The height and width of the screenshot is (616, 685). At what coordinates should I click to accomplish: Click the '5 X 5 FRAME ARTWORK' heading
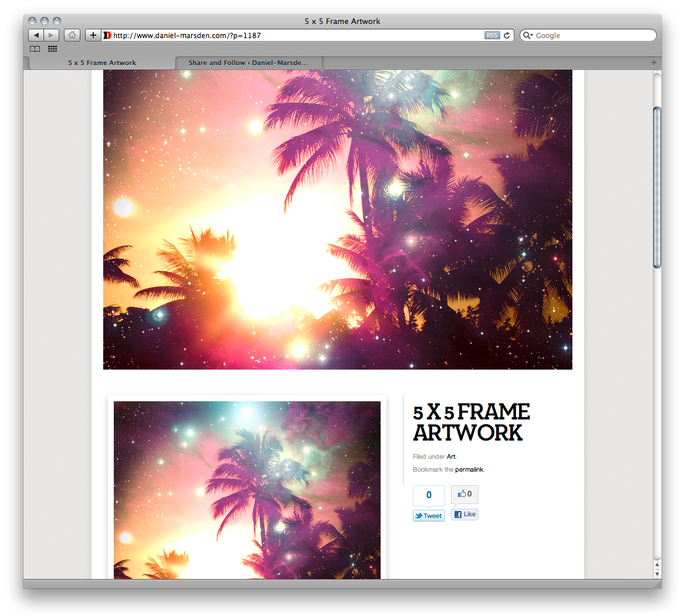(472, 422)
